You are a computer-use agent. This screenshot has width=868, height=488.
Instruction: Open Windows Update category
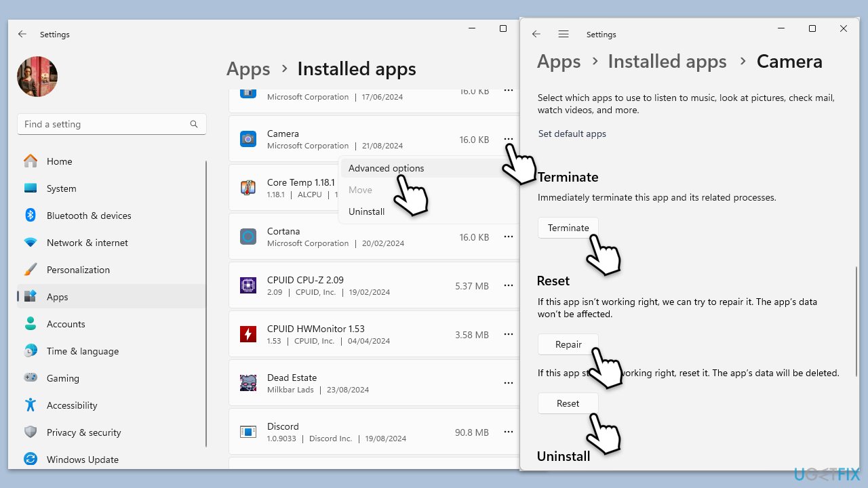point(112,460)
